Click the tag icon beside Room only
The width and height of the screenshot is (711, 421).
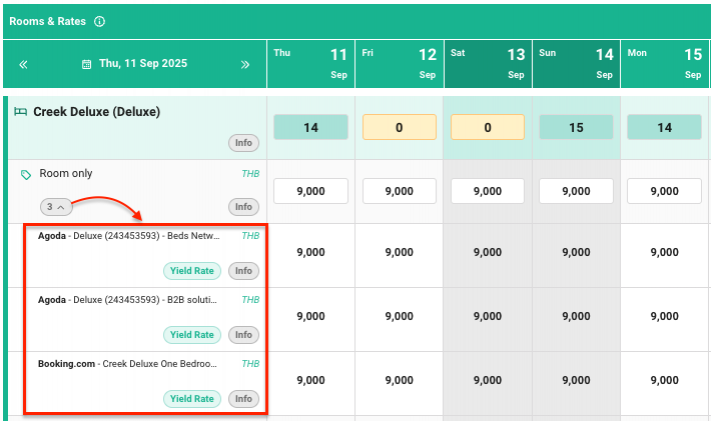[x=26, y=174]
